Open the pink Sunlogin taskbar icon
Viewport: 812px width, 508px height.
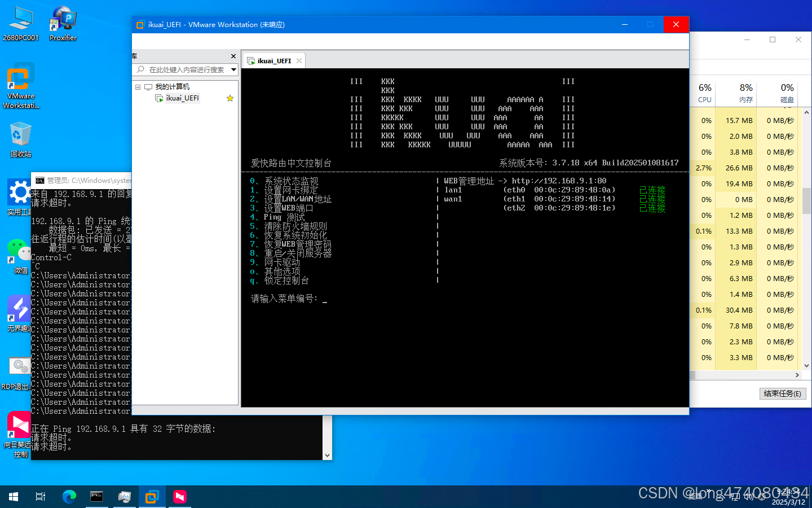tap(180, 497)
